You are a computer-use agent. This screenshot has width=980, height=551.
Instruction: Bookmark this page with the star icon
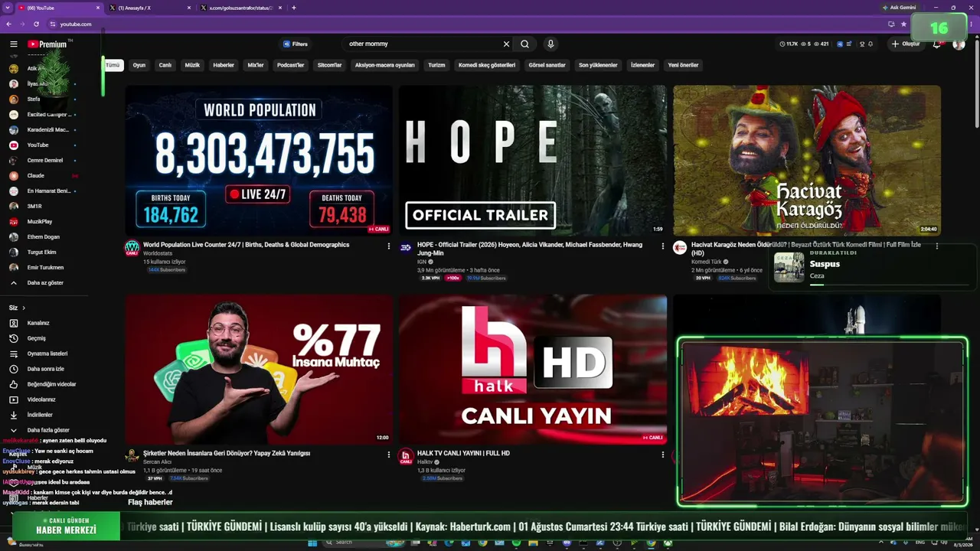point(904,24)
